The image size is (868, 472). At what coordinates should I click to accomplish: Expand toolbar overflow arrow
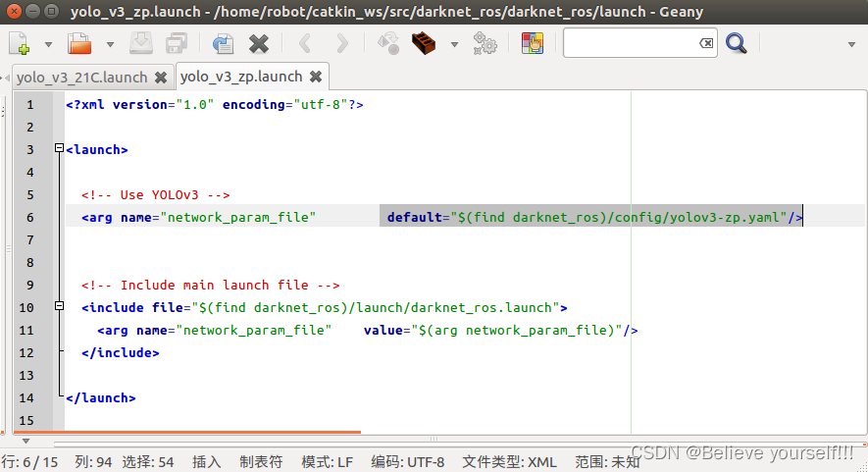click(851, 44)
